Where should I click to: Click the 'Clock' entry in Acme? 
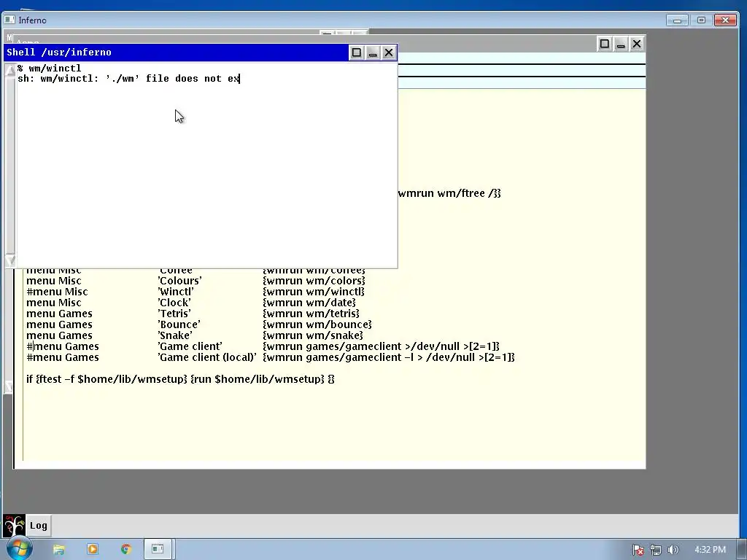coord(174,303)
